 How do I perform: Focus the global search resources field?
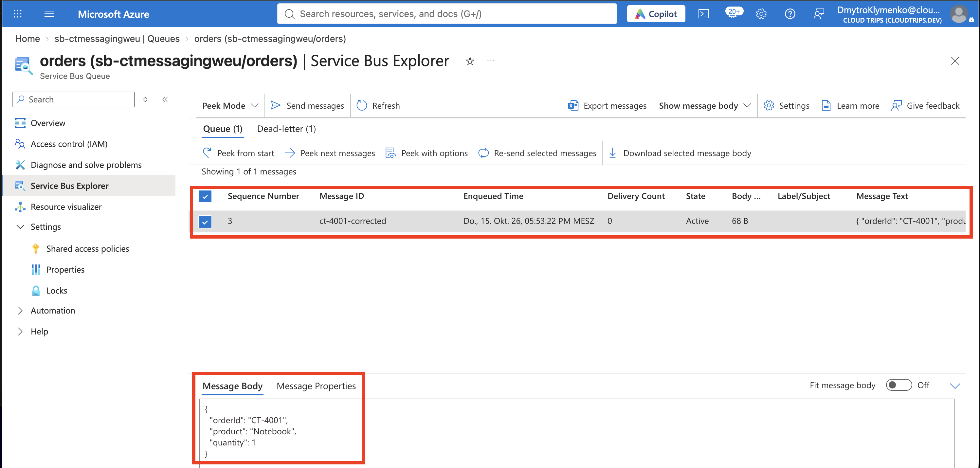tap(447, 14)
